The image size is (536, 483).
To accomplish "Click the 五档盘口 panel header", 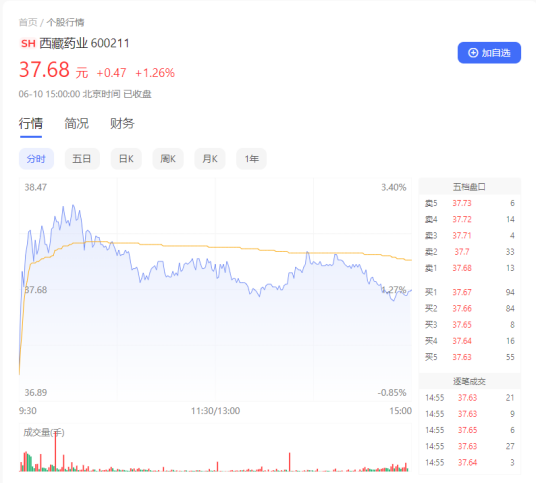I will 469,187.
